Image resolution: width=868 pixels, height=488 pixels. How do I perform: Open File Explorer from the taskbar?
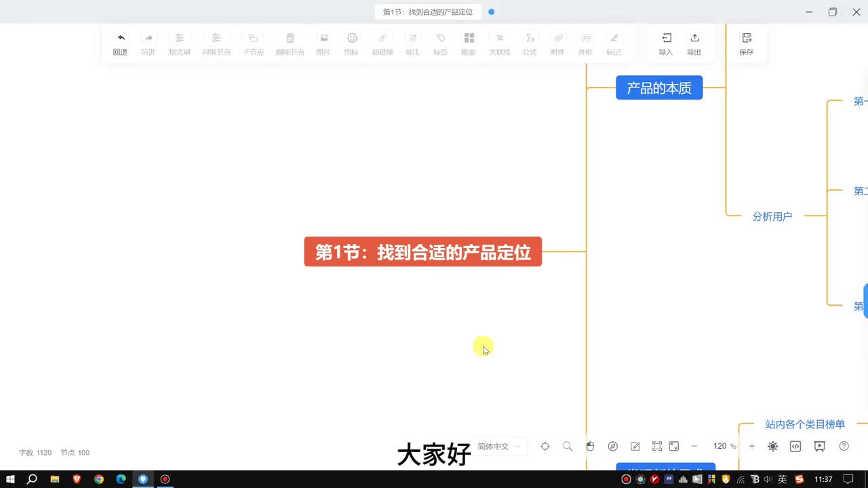[x=55, y=479]
